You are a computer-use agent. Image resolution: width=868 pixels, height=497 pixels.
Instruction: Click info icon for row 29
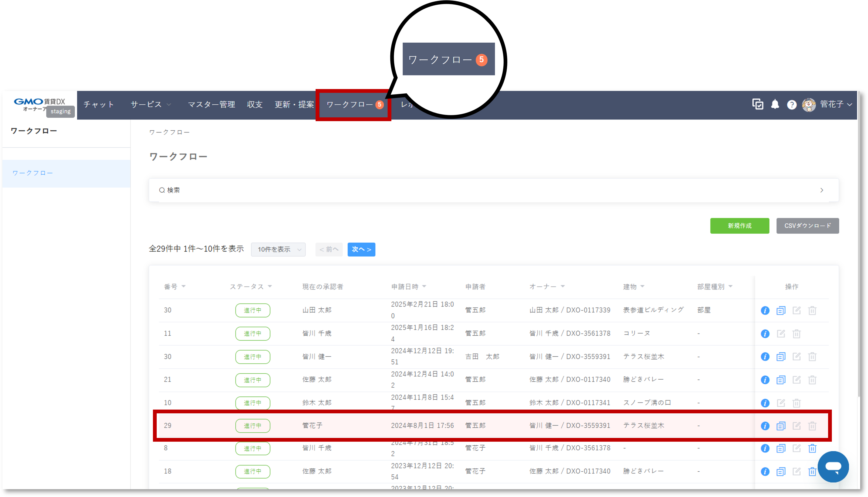(x=765, y=426)
